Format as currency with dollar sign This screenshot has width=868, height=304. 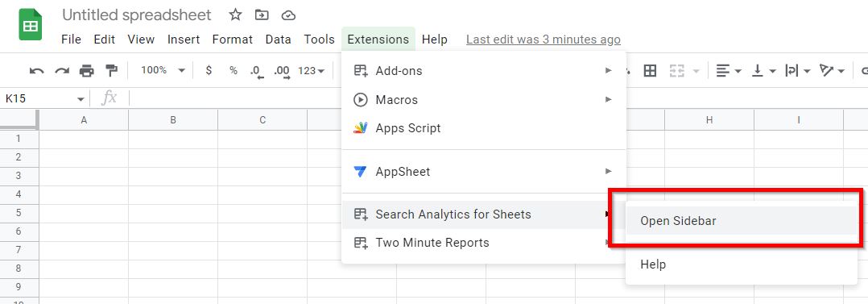click(x=208, y=70)
